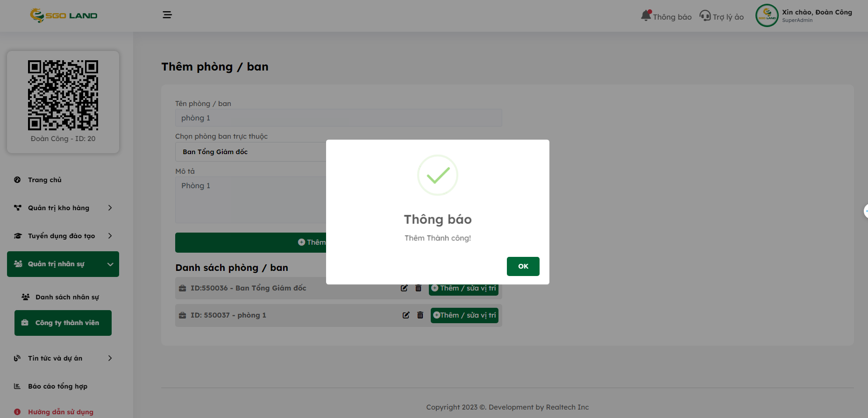The width and height of the screenshot is (868, 418).
Task: Open Danh sách nhân sự submenu item
Action: pyautogui.click(x=67, y=297)
